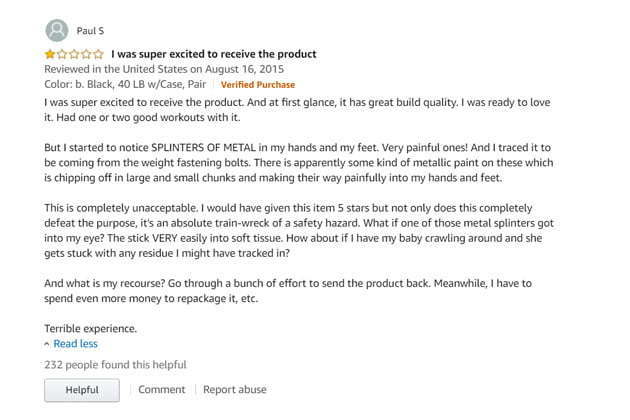The width and height of the screenshot is (630, 420).
Task: Click the one-star rating icons
Action: [x=74, y=54]
